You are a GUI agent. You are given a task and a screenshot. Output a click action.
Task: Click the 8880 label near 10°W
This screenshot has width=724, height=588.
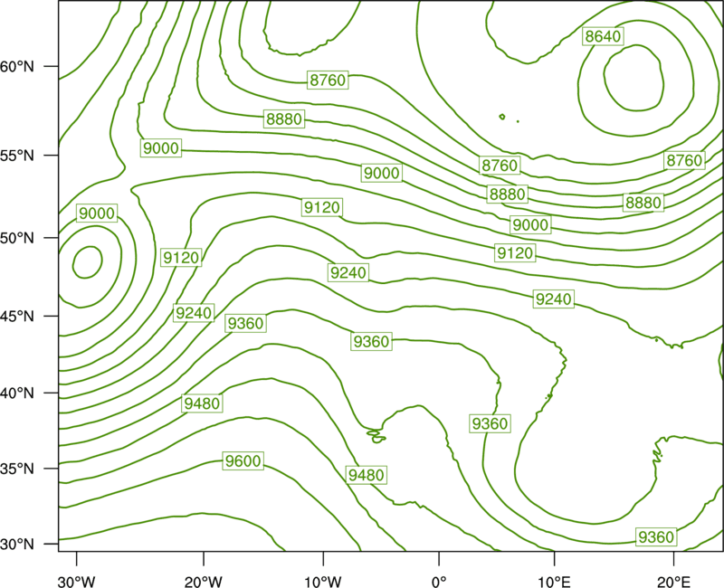tap(284, 119)
